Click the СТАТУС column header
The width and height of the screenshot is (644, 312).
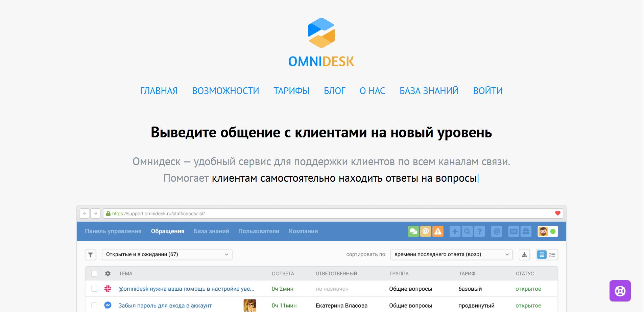coord(525,273)
